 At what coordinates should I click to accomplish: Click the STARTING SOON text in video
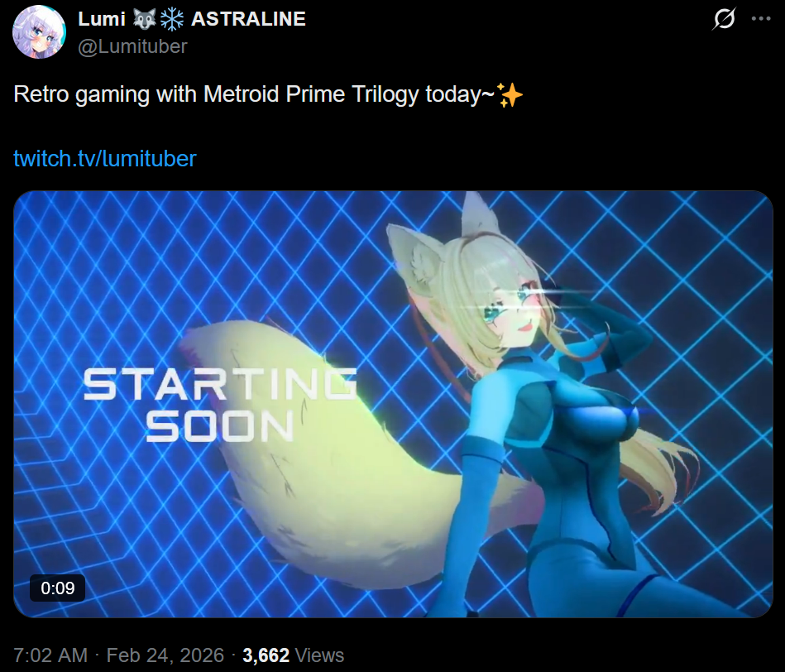(x=220, y=405)
